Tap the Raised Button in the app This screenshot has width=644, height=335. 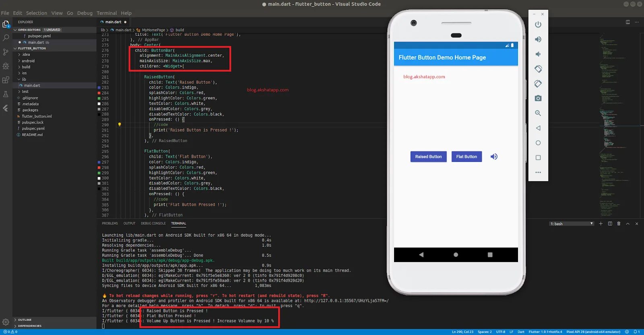[428, 157]
